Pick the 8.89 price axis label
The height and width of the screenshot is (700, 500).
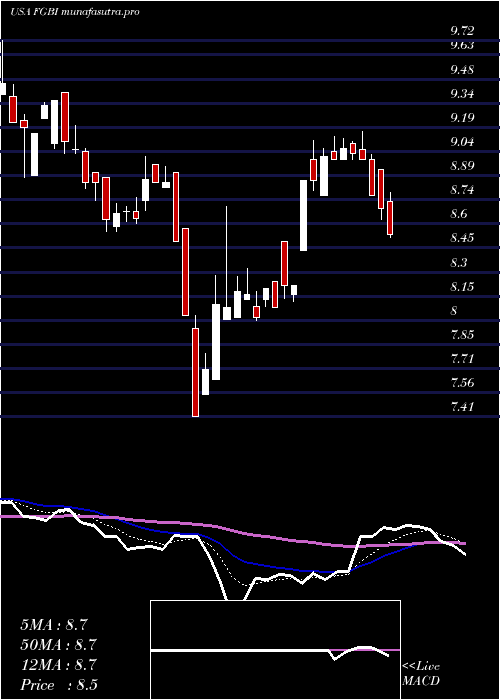point(462,166)
